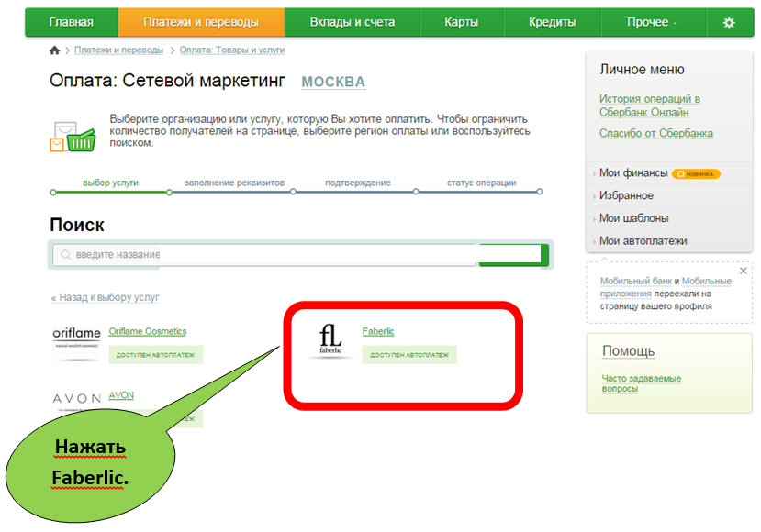This screenshot has height=532, width=761.
Task: Click the first step marker выбор услуги
Action: click(53, 193)
